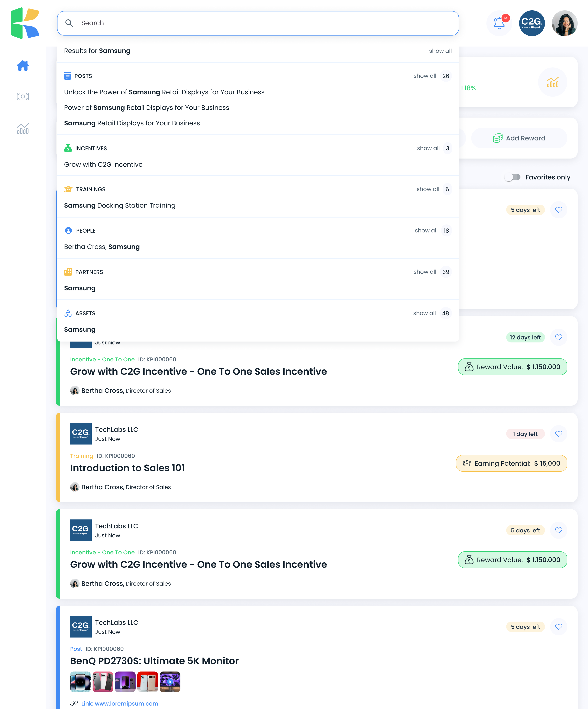The width and height of the screenshot is (588, 709).
Task: Show all 26 Posts results
Action: pyautogui.click(x=425, y=76)
